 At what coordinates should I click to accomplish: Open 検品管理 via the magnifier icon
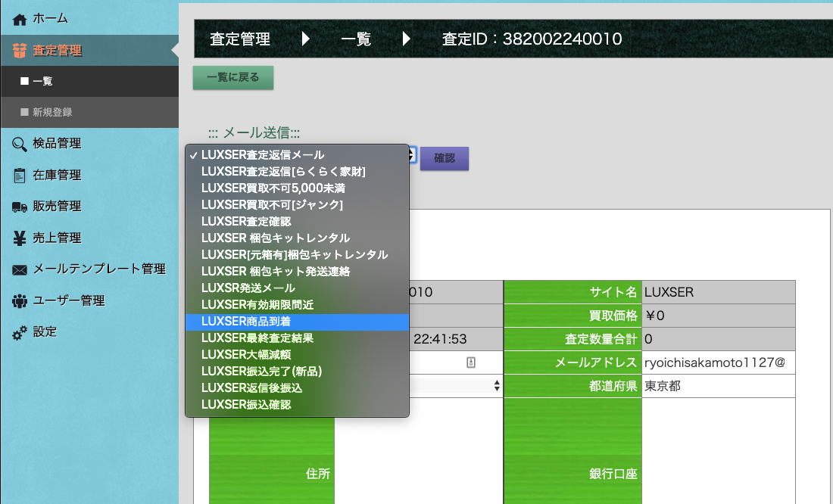[x=20, y=143]
